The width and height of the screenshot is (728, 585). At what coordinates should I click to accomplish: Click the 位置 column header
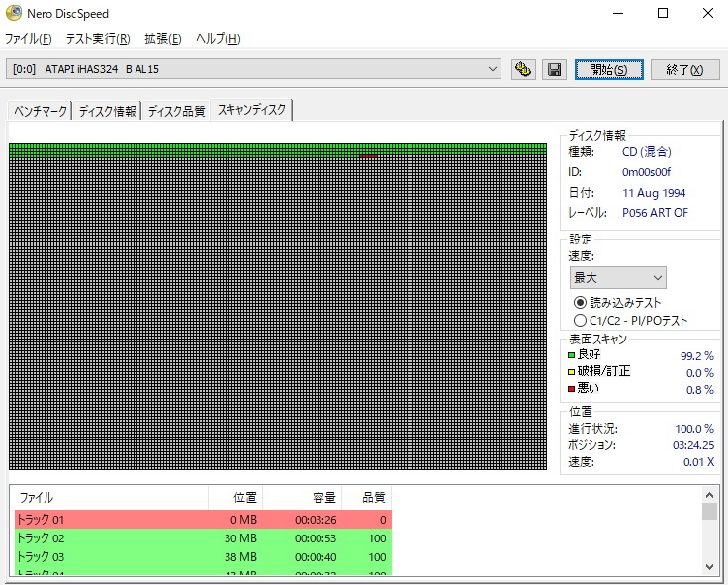235,498
